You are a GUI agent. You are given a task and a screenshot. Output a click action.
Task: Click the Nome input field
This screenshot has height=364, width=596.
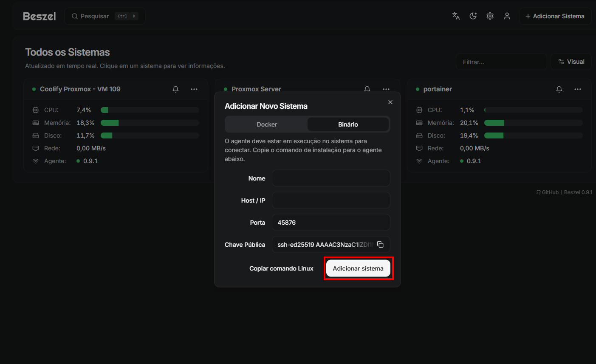[x=331, y=178]
